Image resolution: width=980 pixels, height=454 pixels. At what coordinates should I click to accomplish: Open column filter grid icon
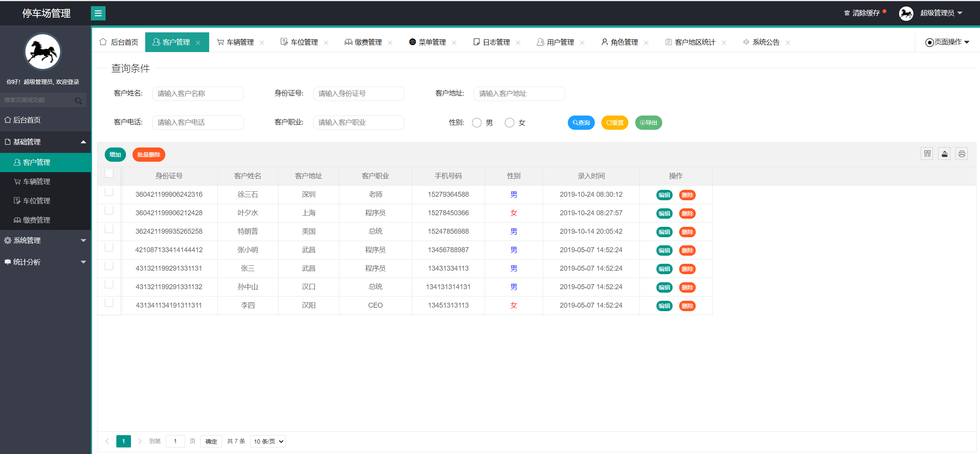927,154
